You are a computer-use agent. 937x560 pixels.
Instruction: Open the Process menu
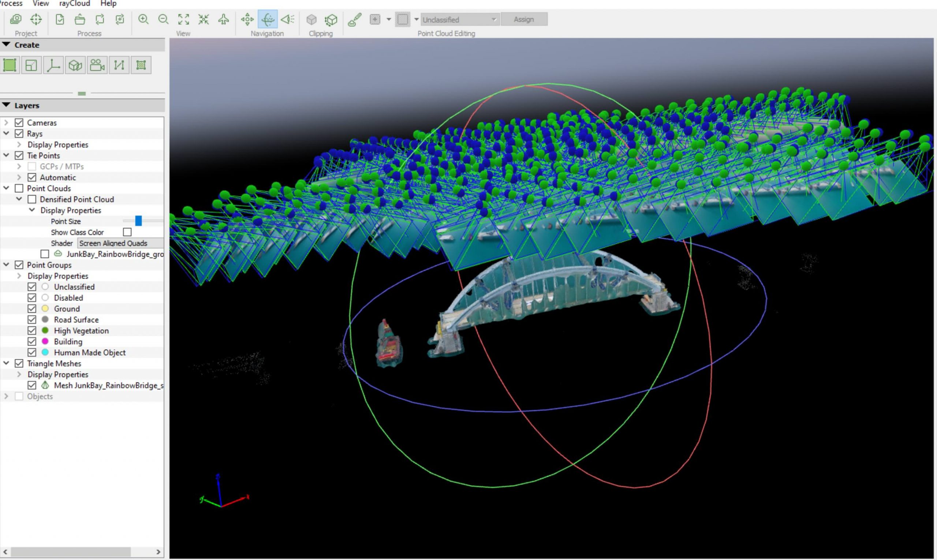[11, 3]
